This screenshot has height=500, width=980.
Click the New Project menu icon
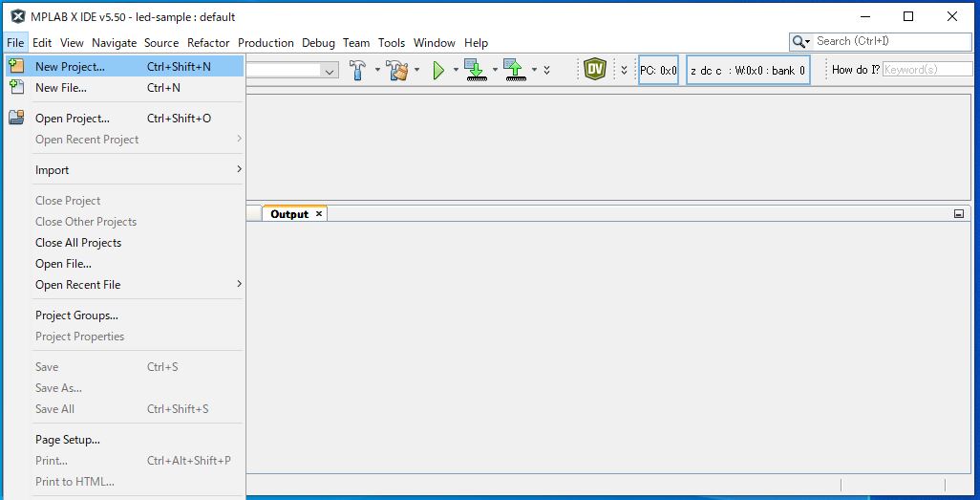tap(16, 66)
